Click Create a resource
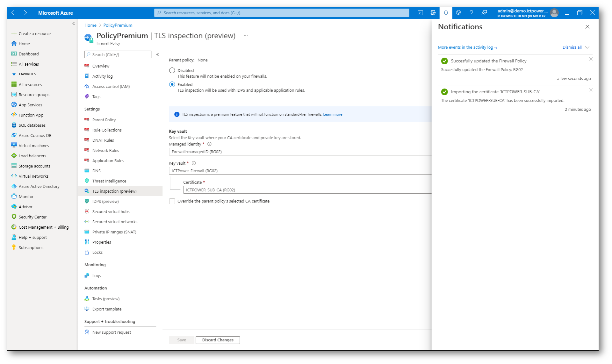The image size is (612, 364). [31, 33]
